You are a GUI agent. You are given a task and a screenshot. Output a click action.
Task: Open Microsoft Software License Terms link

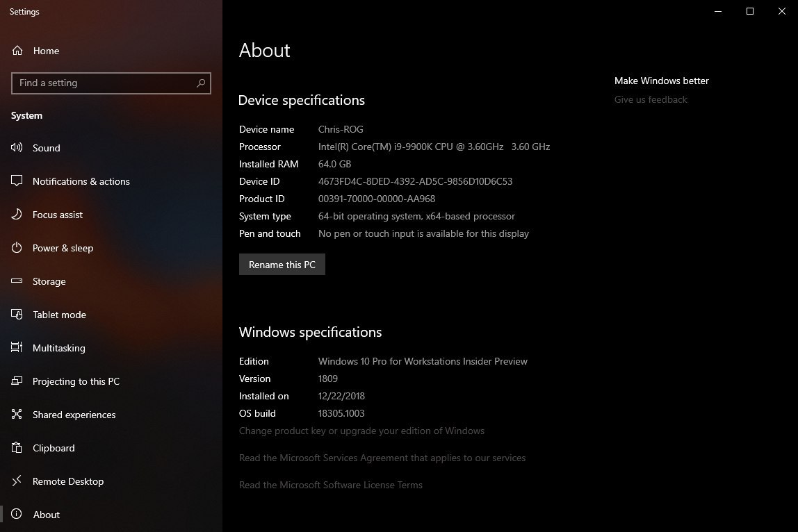pyautogui.click(x=331, y=485)
